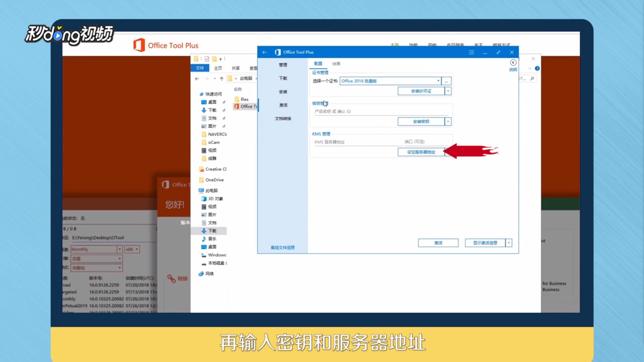Image resolution: width=644 pixels, height=362 pixels.
Task: Open 安装 in Office Tool Plus sidebar
Action: (283, 92)
